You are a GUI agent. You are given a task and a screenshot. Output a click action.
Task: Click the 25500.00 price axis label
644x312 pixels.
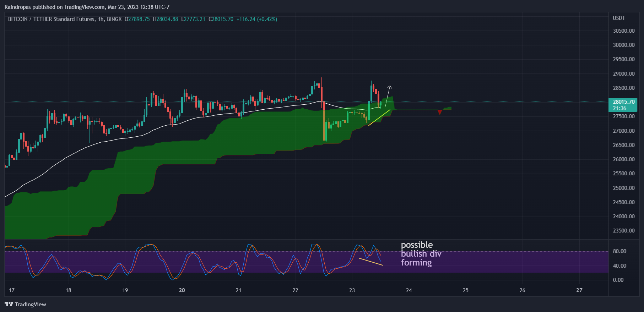624,174
